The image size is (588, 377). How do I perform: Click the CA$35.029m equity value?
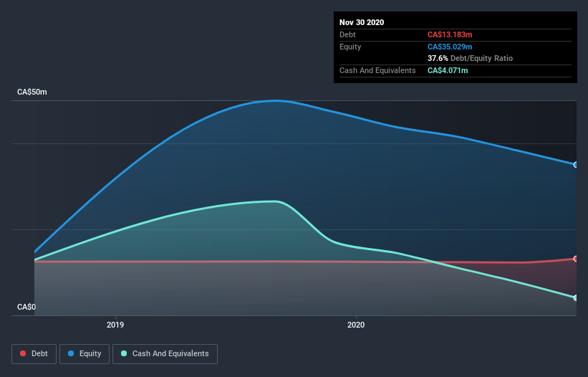(x=450, y=47)
